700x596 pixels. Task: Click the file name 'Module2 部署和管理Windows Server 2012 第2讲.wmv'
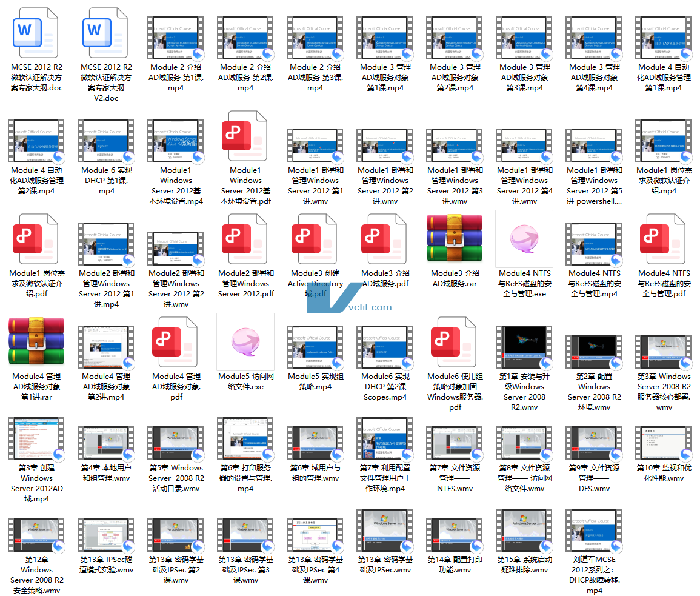176,289
